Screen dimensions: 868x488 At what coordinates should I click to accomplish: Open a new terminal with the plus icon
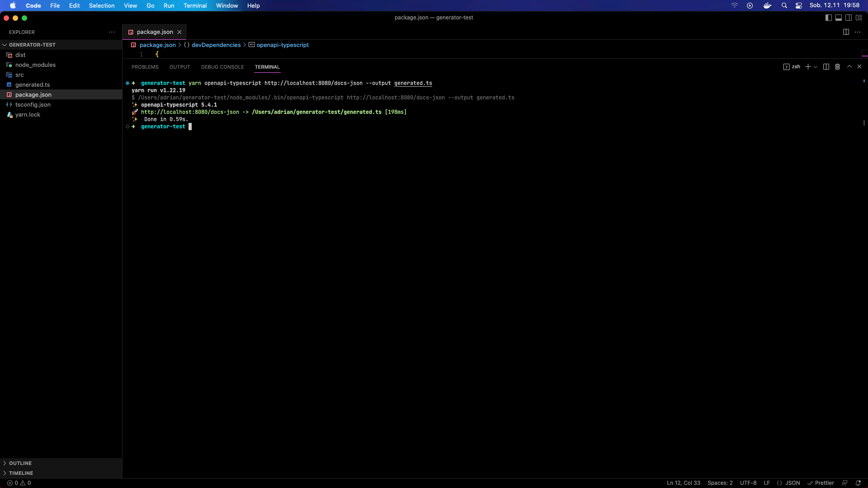pos(808,66)
